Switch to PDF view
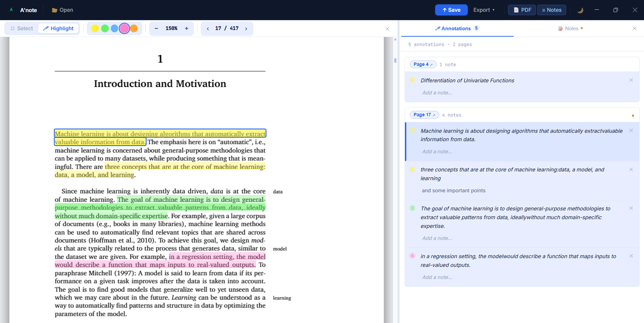 (x=522, y=10)
